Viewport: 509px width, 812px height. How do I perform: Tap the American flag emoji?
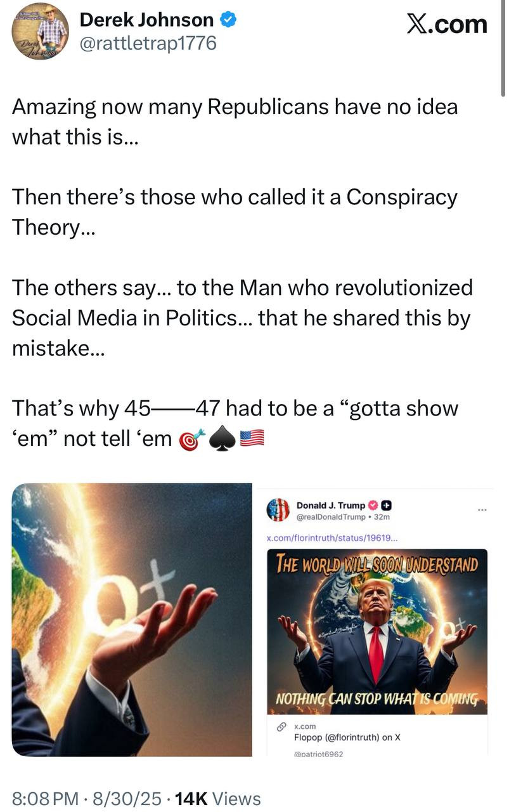(252, 438)
